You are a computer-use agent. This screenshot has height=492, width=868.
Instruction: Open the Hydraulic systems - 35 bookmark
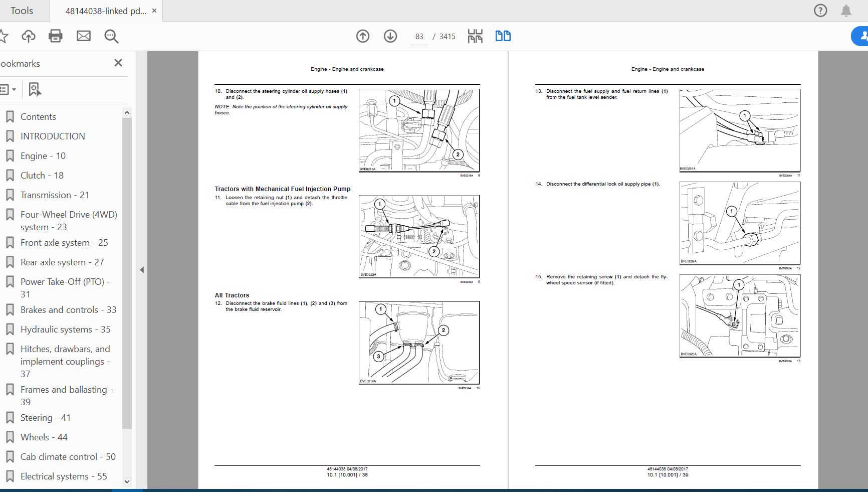[x=65, y=330]
